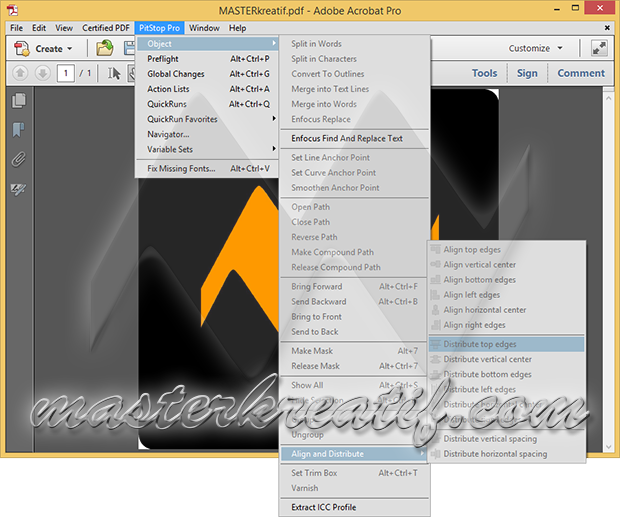Select the text selection cursor tool
620x517 pixels.
(x=114, y=73)
